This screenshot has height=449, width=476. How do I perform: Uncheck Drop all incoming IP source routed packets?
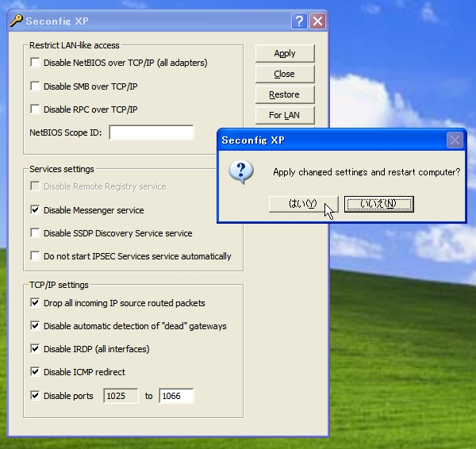pyautogui.click(x=35, y=303)
